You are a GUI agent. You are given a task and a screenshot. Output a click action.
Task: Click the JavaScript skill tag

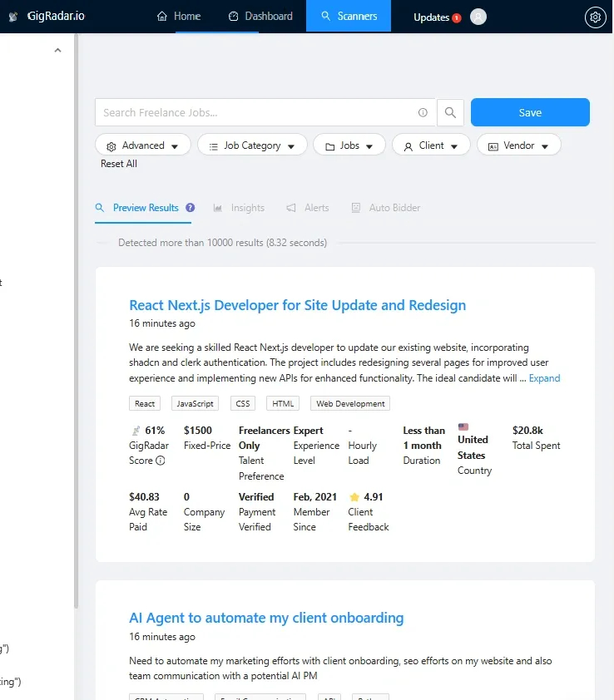(x=195, y=403)
